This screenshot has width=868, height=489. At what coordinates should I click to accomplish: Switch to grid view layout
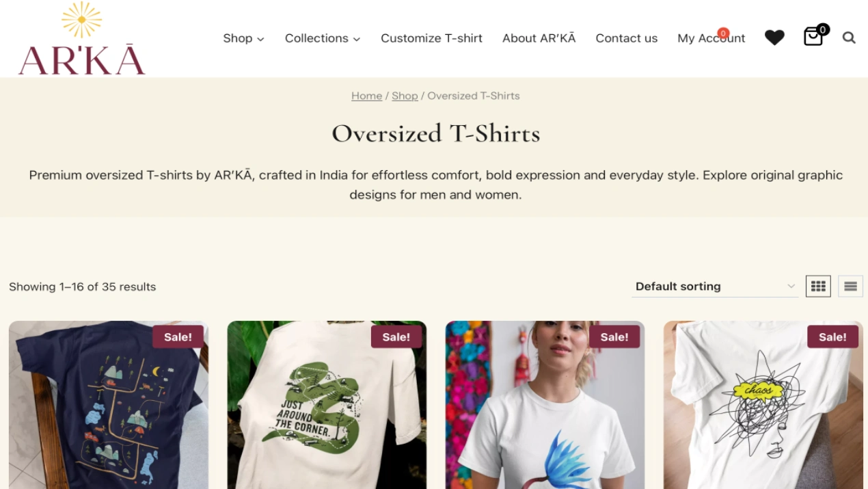[x=818, y=286]
